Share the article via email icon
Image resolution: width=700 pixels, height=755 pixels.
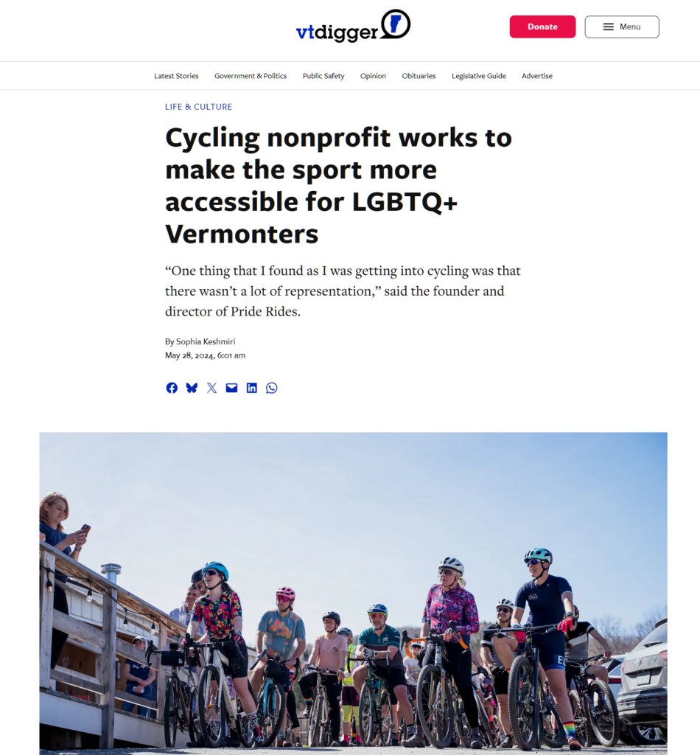232,388
